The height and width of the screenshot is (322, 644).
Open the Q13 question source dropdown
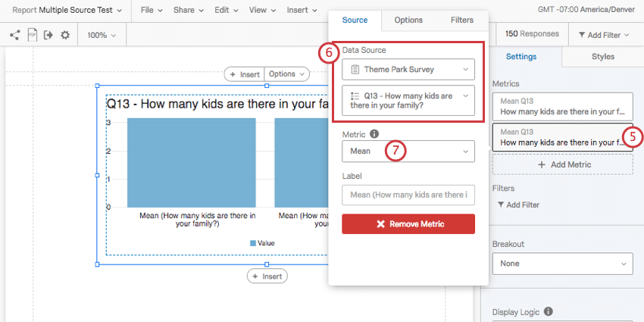pos(408,101)
